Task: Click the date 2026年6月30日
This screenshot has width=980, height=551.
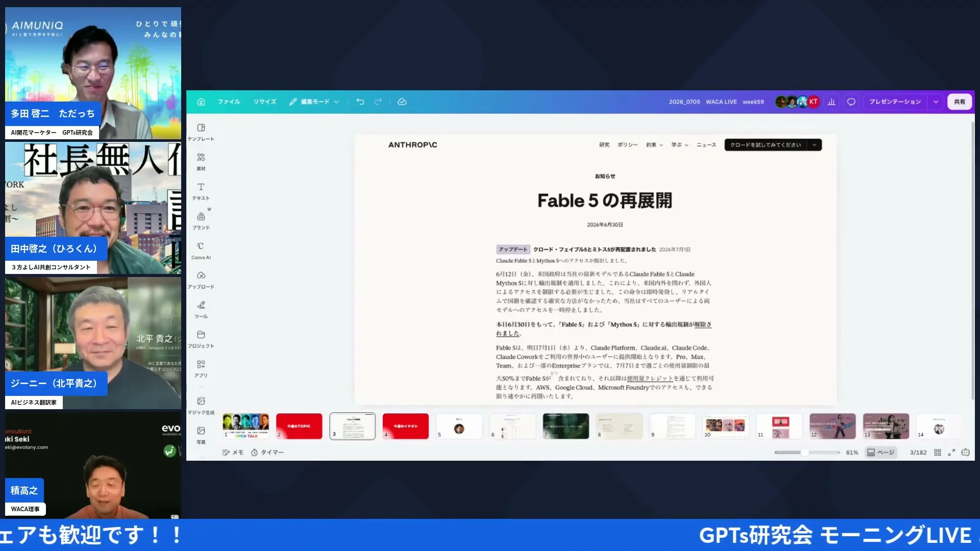Action: [x=605, y=225]
